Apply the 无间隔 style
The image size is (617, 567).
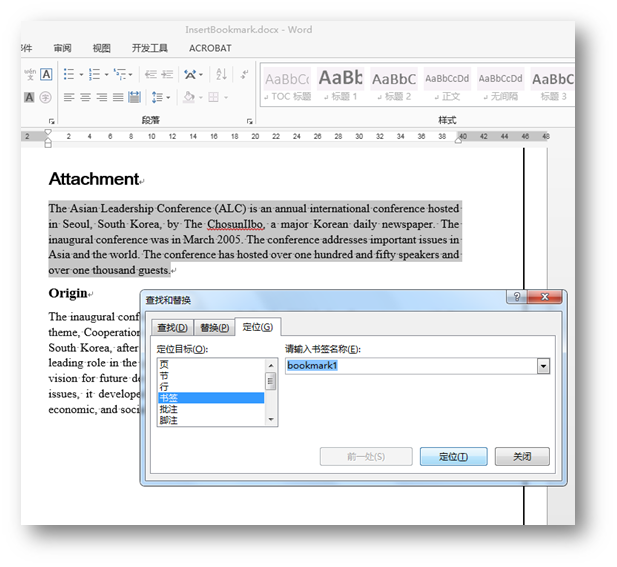click(501, 85)
